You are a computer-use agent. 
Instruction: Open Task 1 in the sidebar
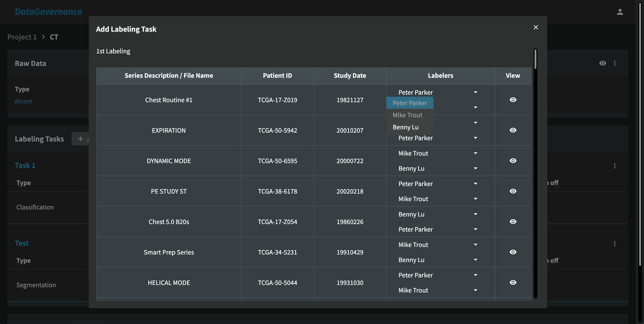pos(25,165)
